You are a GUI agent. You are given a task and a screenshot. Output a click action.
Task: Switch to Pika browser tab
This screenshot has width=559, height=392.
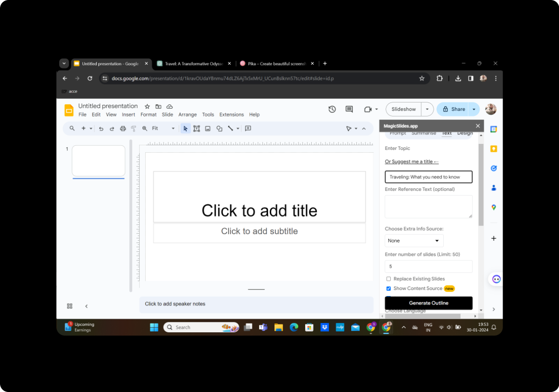tap(276, 64)
